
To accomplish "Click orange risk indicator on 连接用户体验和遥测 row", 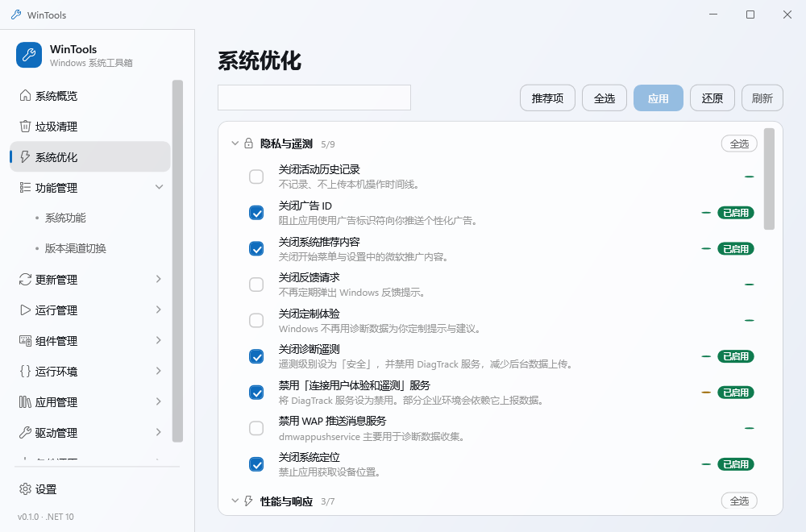I will [706, 393].
